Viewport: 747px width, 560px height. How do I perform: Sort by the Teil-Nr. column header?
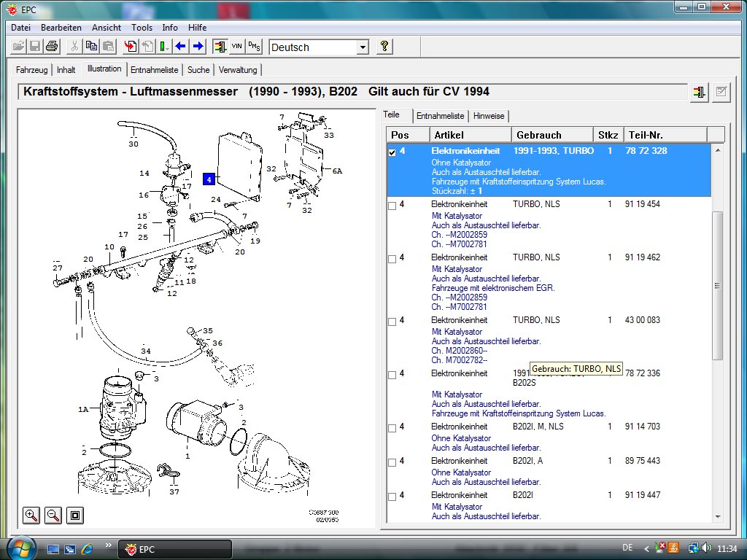(665, 135)
